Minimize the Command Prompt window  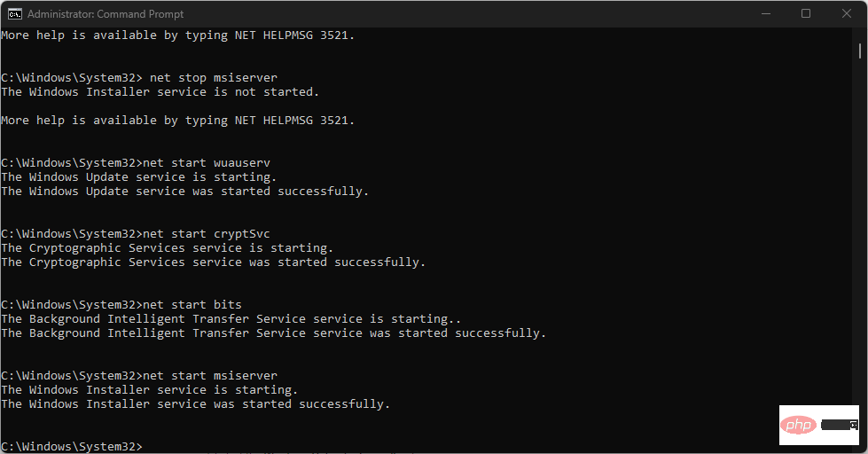764,13
